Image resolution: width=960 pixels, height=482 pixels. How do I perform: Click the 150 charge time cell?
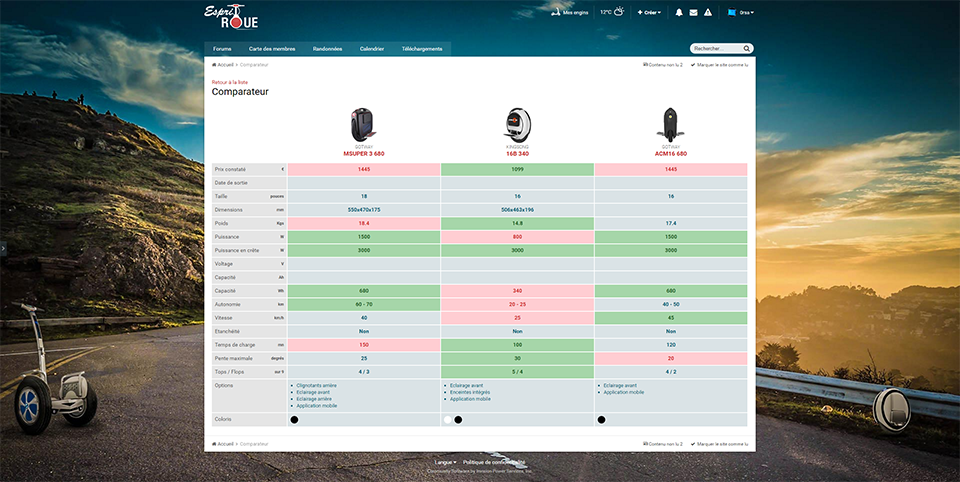click(x=364, y=345)
